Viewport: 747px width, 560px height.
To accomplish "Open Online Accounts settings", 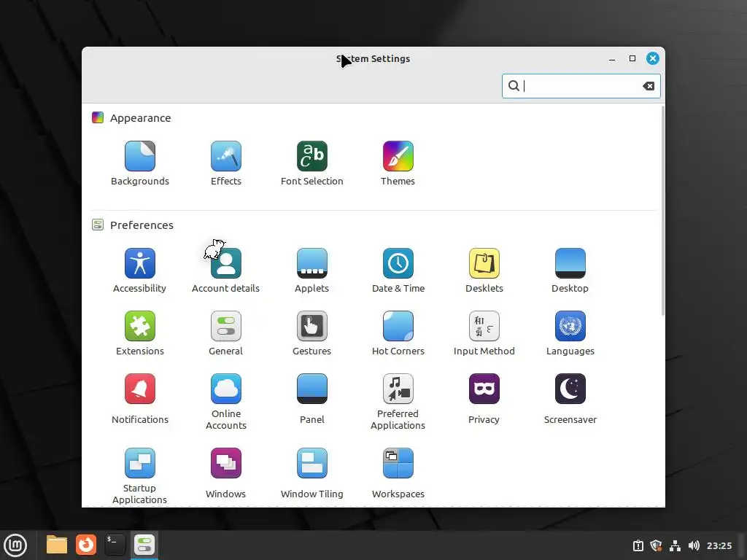I will coord(226,402).
